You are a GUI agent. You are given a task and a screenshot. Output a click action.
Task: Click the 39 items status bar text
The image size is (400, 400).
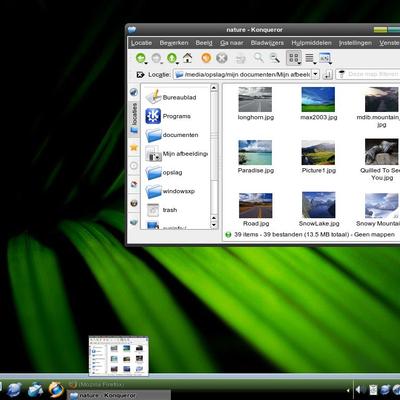pos(314,235)
